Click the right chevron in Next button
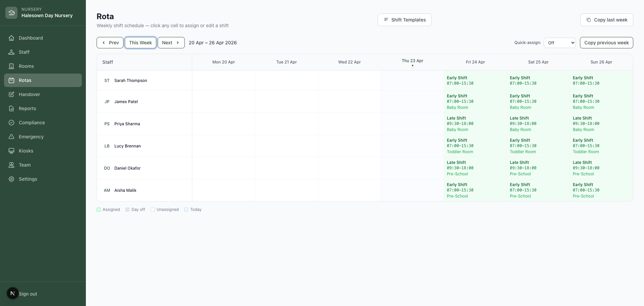644x306 pixels. tap(178, 43)
